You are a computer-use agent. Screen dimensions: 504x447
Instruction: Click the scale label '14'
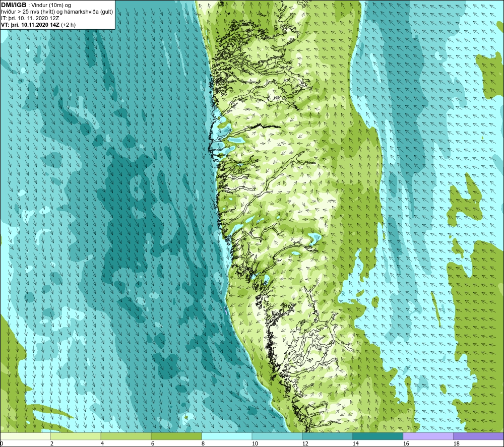coord(355,443)
